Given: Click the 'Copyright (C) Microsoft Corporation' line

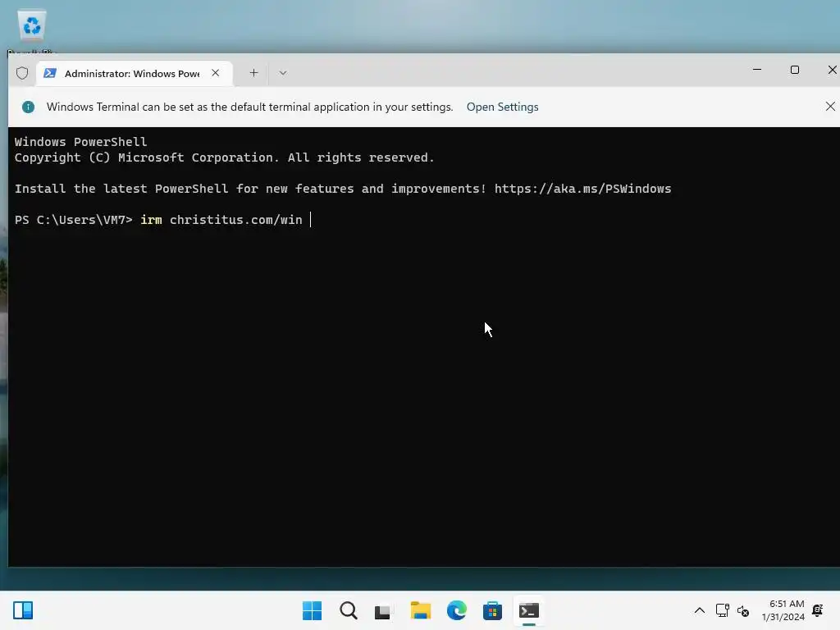Looking at the screenshot, I should [x=224, y=157].
